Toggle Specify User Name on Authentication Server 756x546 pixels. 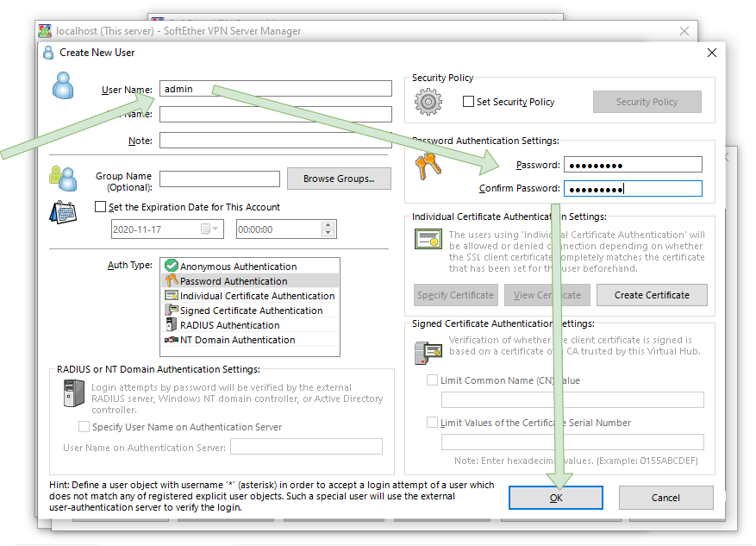(x=84, y=427)
